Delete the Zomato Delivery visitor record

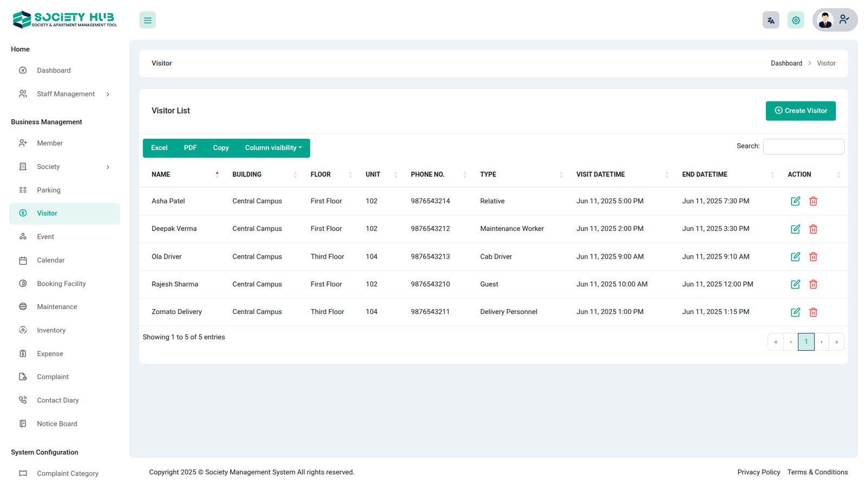(813, 312)
